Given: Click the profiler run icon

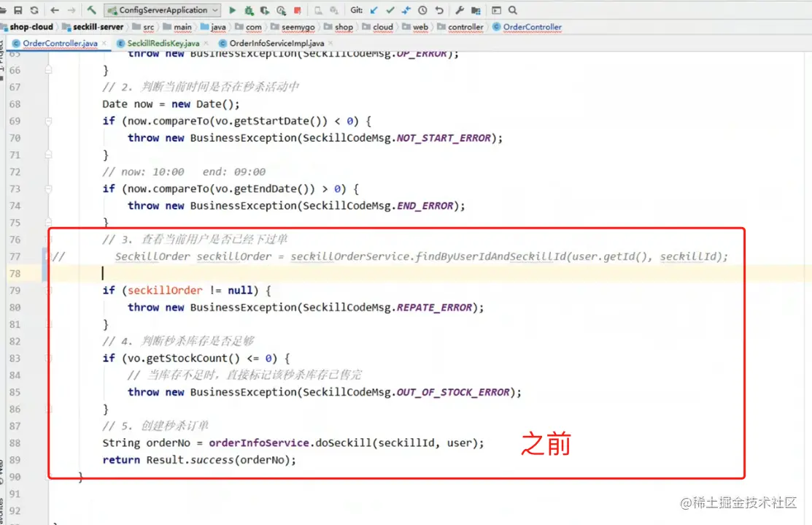Looking at the screenshot, I should (x=281, y=9).
